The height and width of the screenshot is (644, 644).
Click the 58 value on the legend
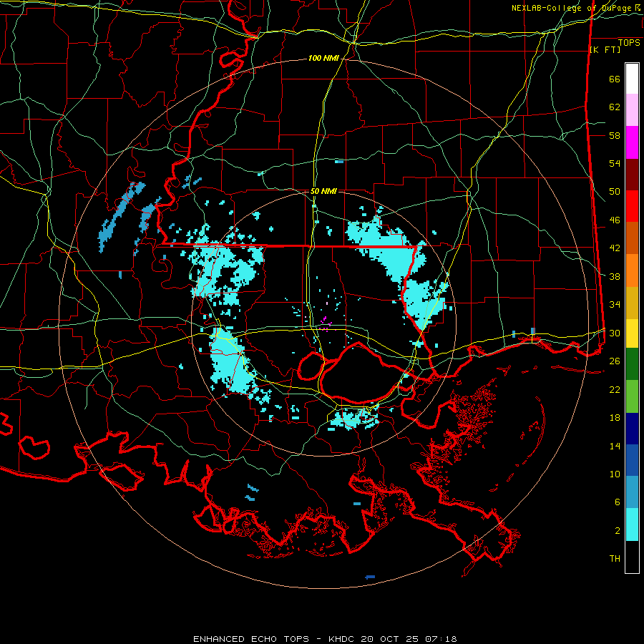coord(615,135)
